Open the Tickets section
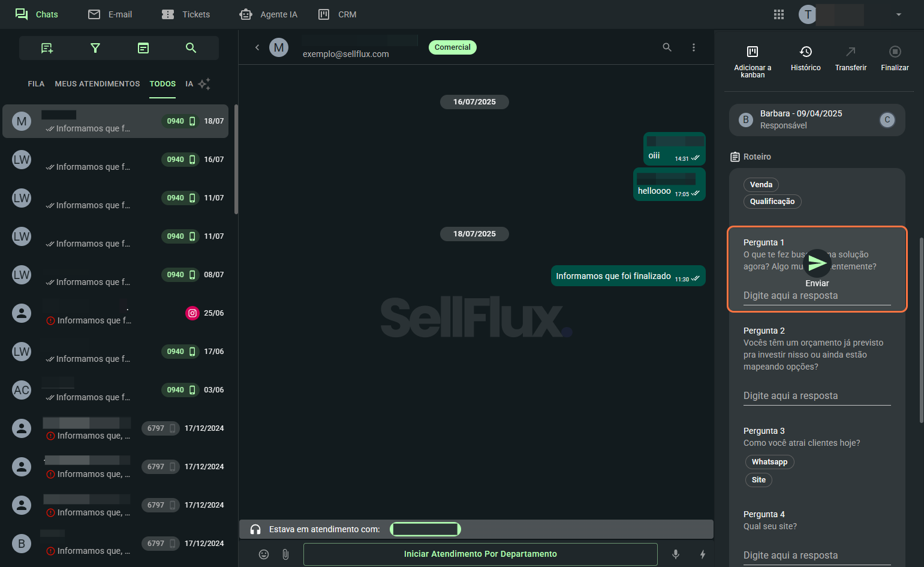This screenshot has height=567, width=924. point(186,14)
